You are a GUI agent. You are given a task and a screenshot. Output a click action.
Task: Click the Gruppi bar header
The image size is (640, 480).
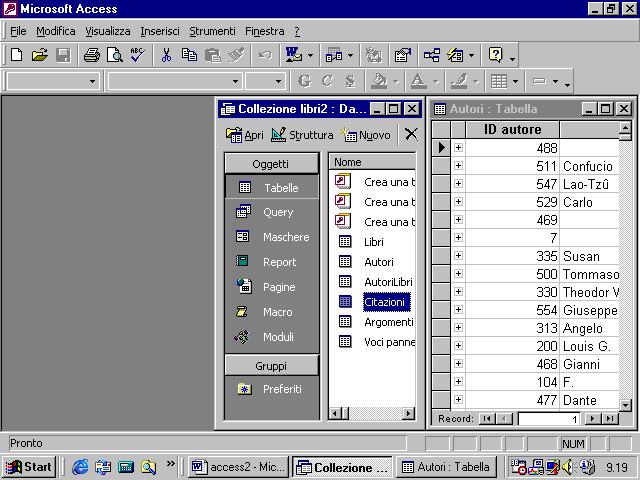point(271,366)
